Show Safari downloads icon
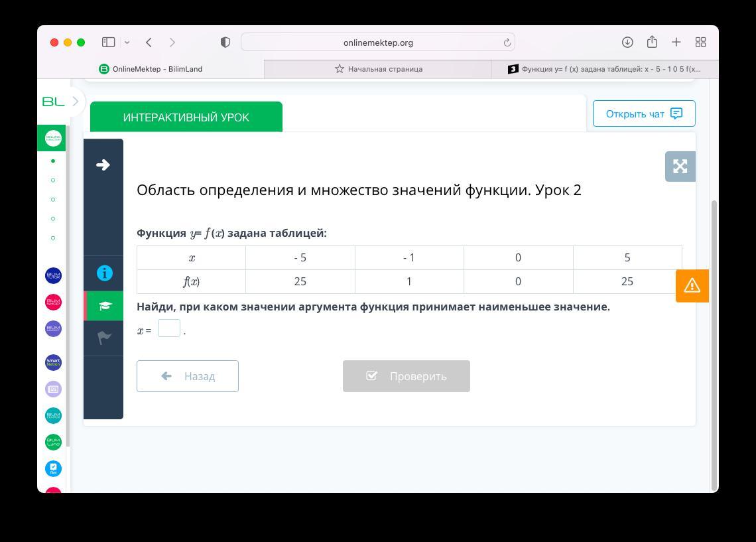The height and width of the screenshot is (542, 756). [x=627, y=42]
